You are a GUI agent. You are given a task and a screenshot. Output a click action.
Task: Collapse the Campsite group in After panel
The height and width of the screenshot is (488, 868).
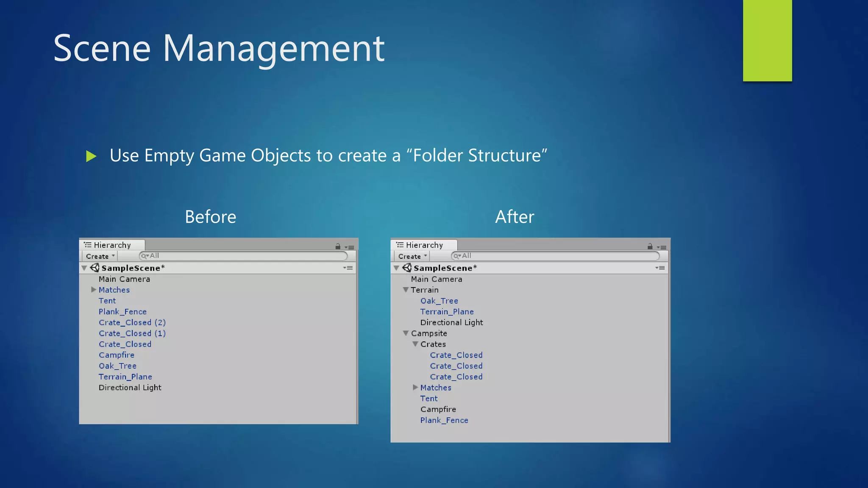point(406,333)
